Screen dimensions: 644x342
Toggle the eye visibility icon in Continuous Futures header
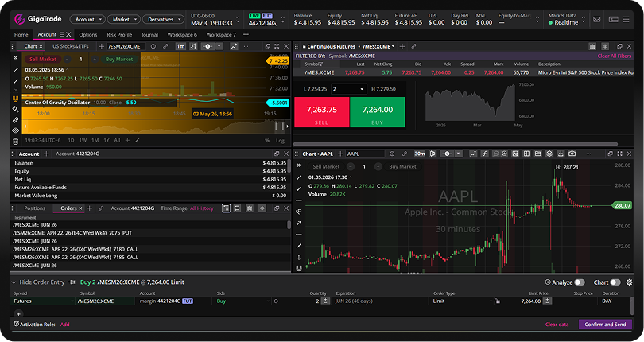(x=605, y=46)
